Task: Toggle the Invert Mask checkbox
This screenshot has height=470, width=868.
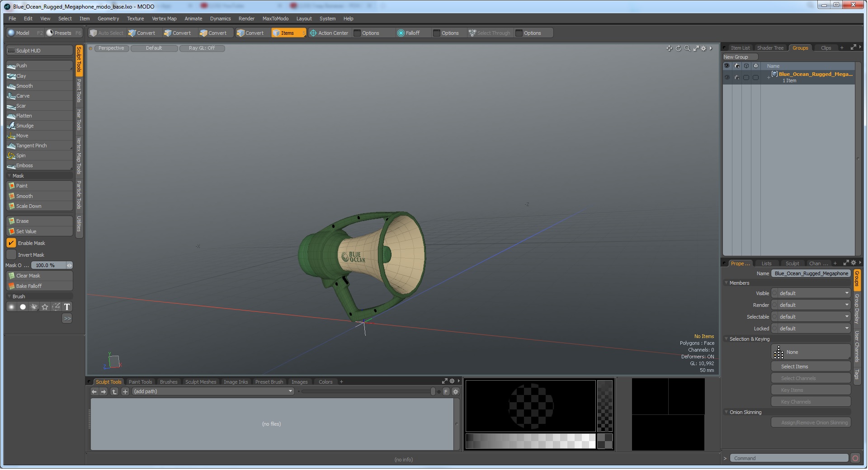Action: [x=11, y=255]
